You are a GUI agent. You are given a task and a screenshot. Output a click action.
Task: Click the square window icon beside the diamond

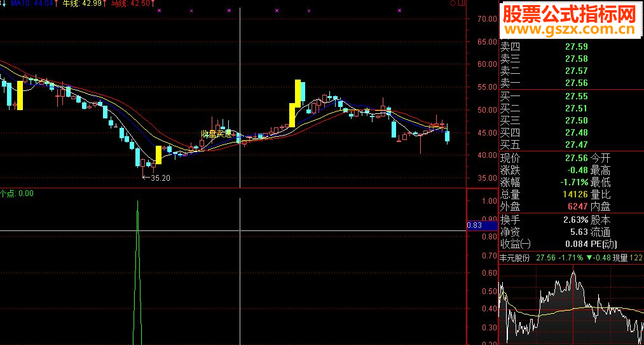[x=462, y=3]
